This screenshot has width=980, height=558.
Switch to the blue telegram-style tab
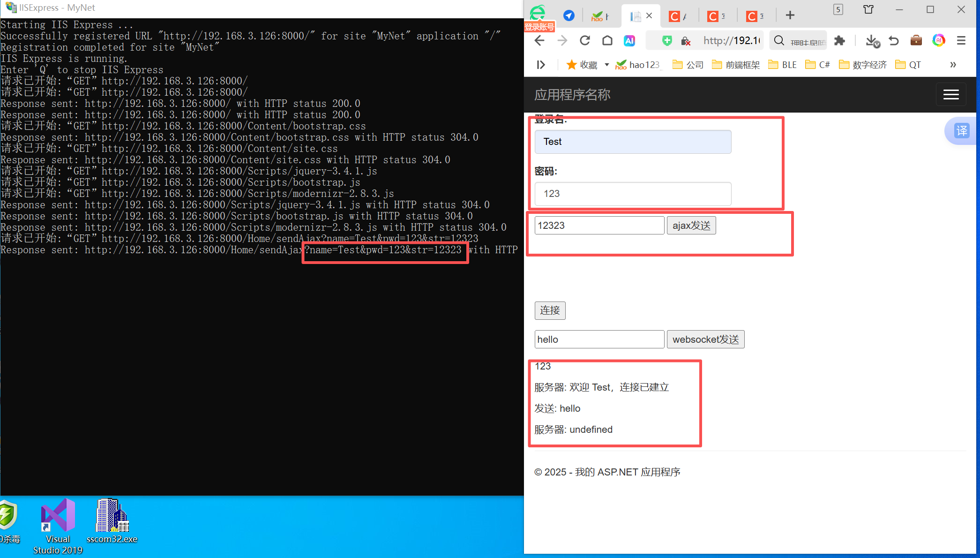tap(569, 16)
